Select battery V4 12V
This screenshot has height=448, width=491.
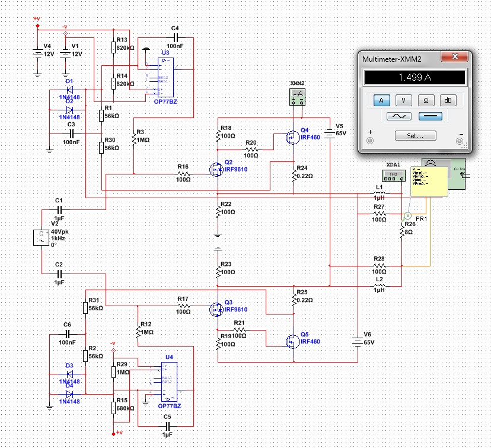pos(37,54)
